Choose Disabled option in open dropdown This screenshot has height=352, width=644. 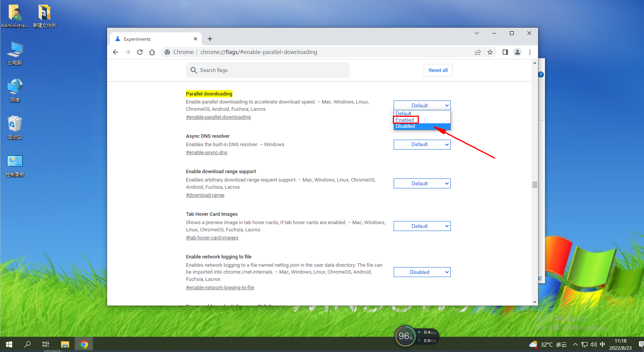(x=405, y=126)
